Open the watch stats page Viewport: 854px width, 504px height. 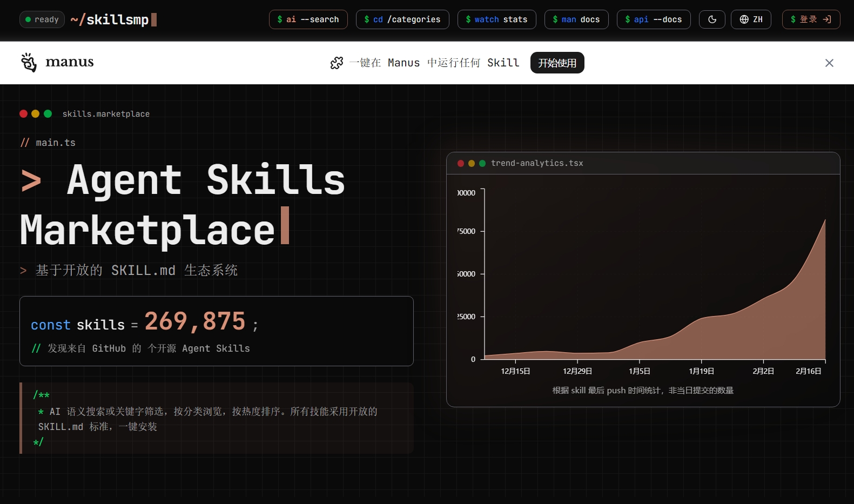coord(496,19)
